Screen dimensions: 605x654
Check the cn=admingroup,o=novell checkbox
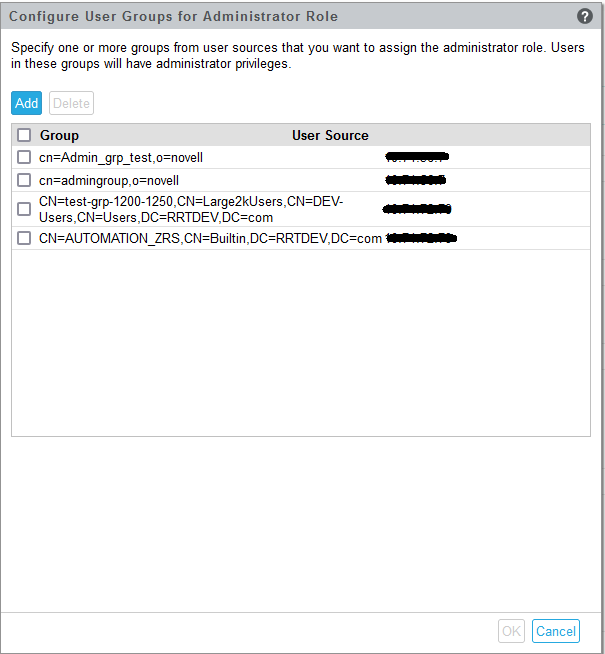click(24, 180)
